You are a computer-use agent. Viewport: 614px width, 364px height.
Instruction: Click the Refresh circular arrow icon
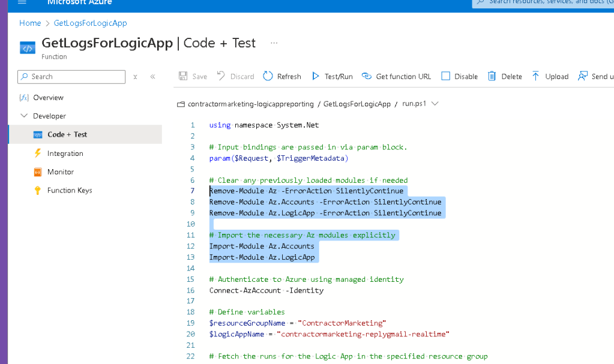click(x=268, y=76)
